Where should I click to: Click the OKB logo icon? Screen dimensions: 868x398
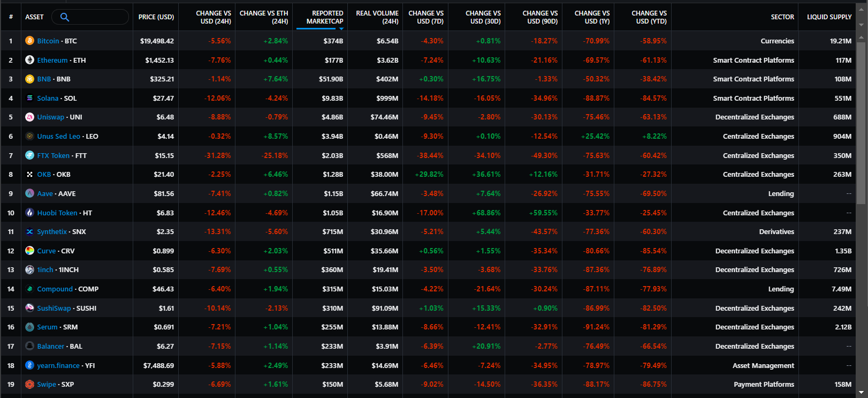pos(30,174)
